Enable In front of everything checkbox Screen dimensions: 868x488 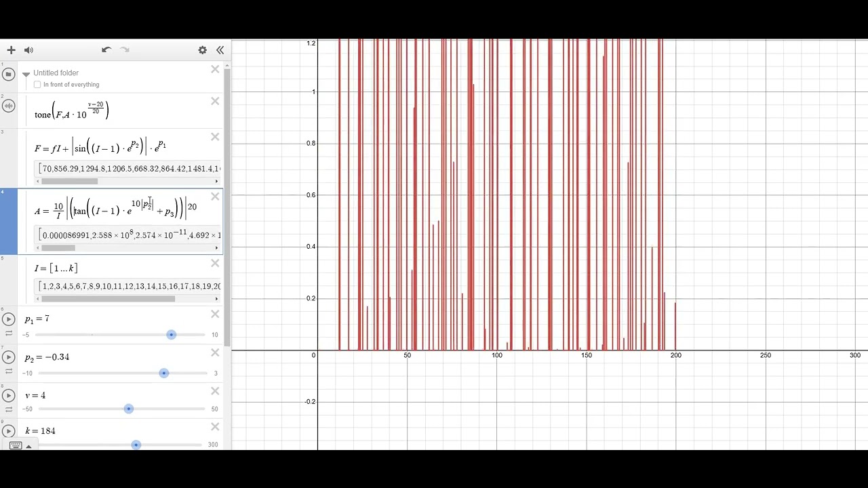[37, 85]
